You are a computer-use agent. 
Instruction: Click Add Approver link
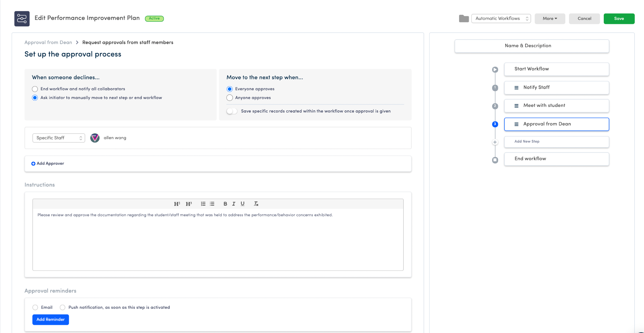tap(50, 164)
